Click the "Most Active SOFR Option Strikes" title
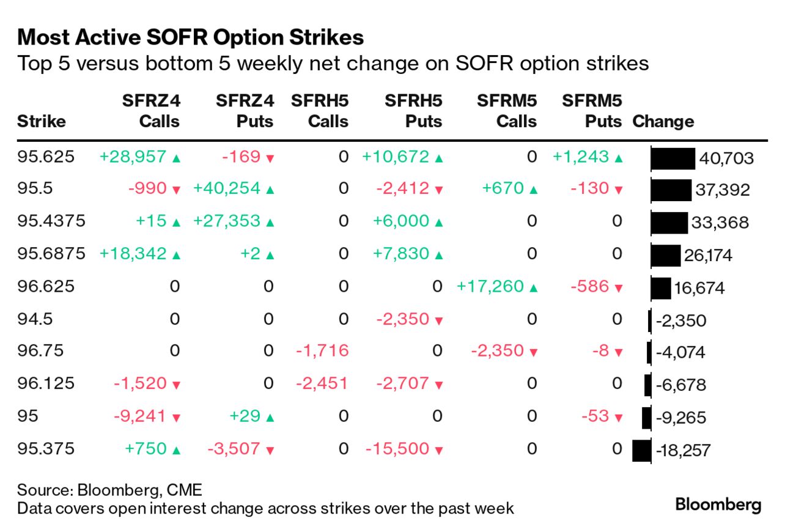 click(191, 38)
